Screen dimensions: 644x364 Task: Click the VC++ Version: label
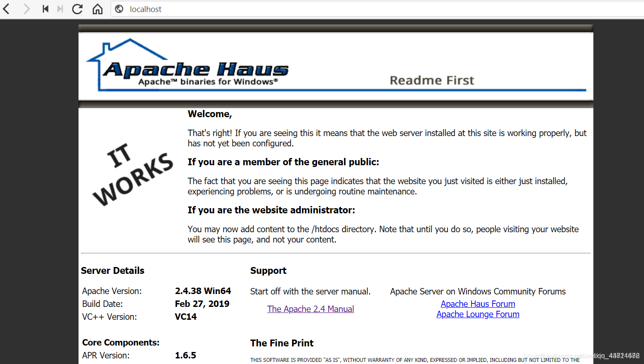[109, 317]
